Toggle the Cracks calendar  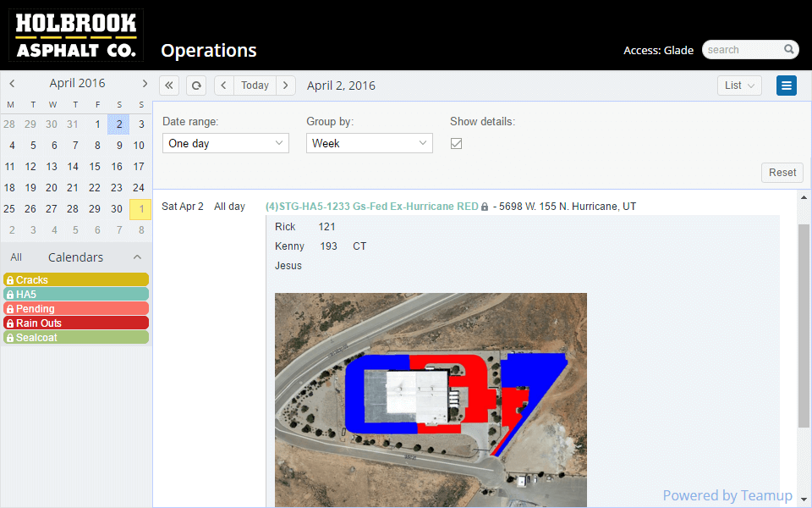76,280
